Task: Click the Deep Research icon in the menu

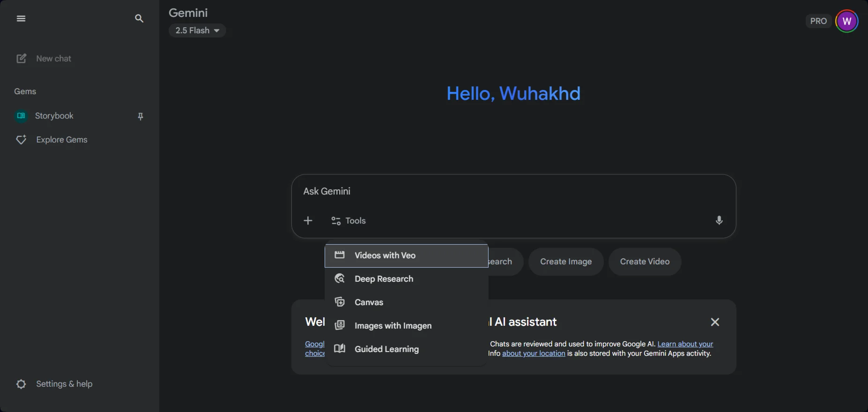Action: (340, 278)
